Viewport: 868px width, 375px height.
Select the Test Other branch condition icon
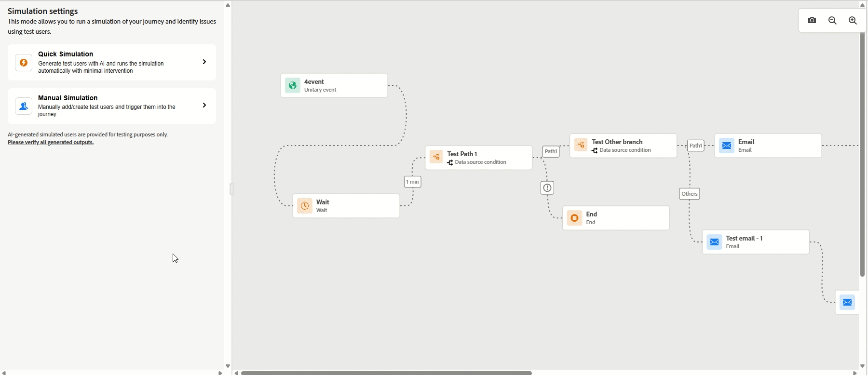581,145
